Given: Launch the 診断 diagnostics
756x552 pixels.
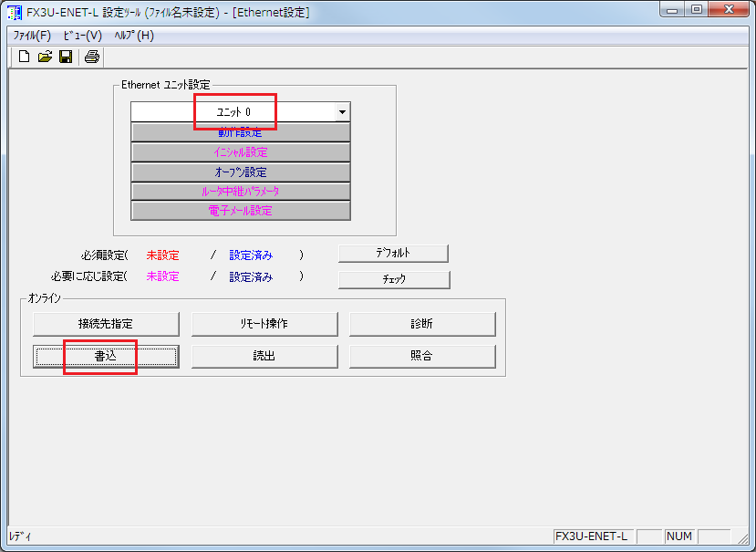Looking at the screenshot, I should [423, 324].
